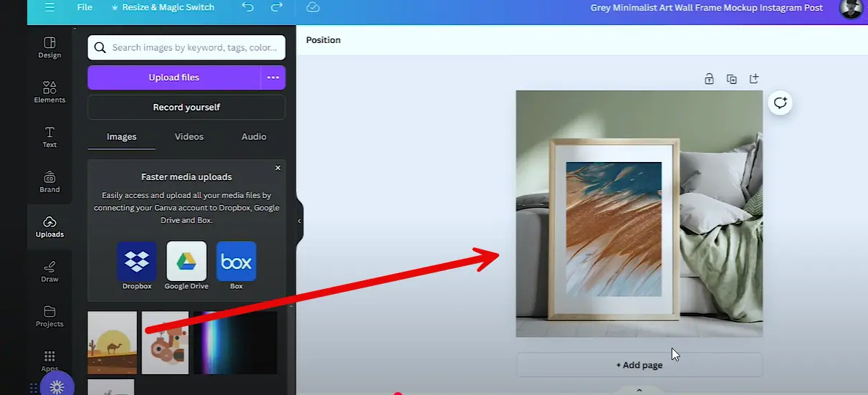868x395 pixels.
Task: Open Projects from the sidebar
Action: [x=49, y=316]
